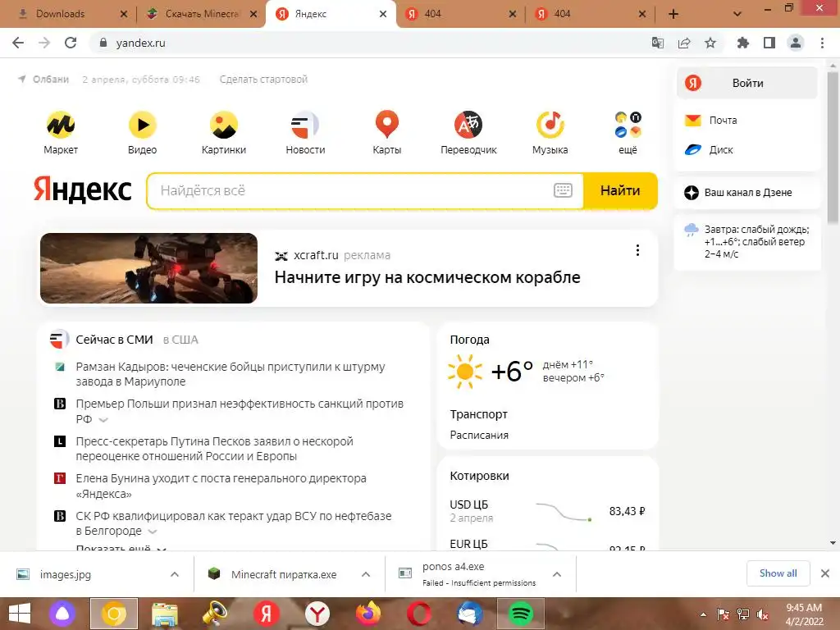Close the Яндекс tab
The width and height of the screenshot is (840, 630).
point(383,14)
